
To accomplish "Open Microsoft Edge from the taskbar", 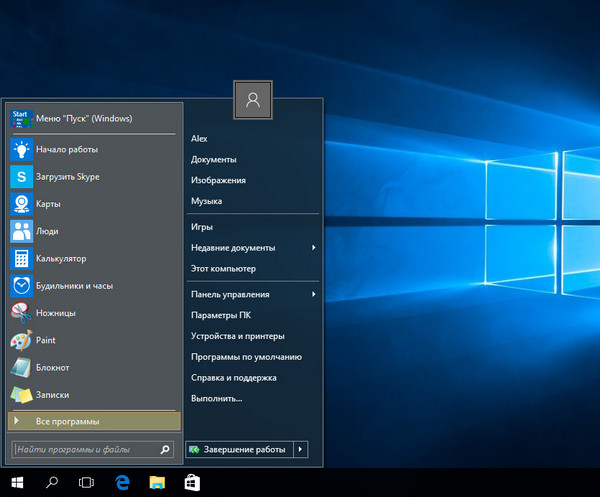I will point(122,483).
